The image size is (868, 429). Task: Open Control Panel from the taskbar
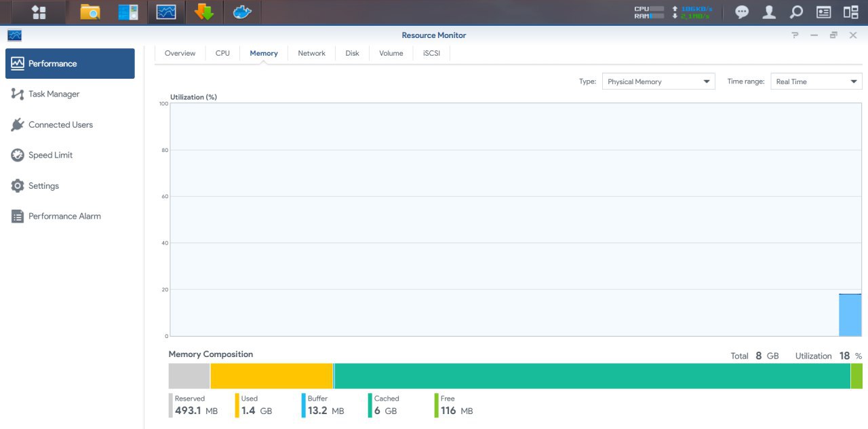(x=127, y=12)
